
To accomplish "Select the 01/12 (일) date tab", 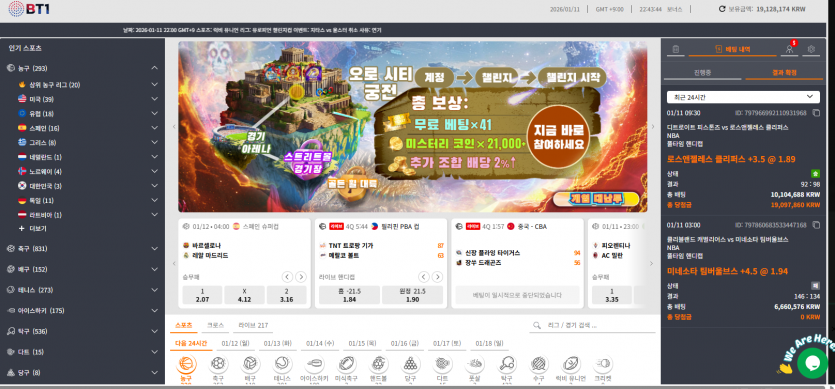I will point(235,344).
